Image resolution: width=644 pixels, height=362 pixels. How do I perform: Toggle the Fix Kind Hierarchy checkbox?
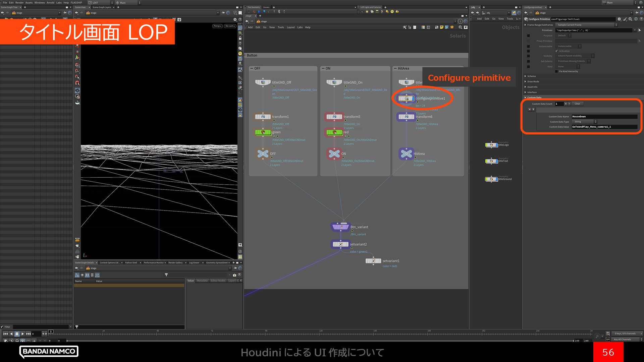click(x=557, y=71)
